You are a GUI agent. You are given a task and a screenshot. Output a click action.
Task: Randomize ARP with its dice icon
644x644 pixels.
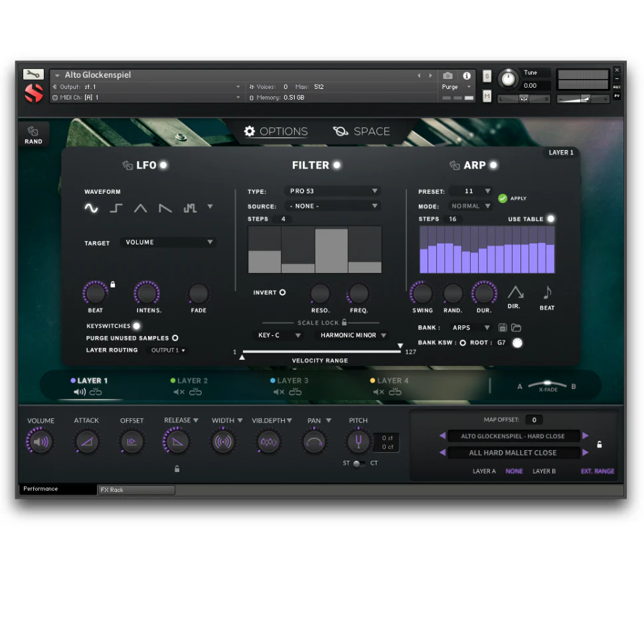454,165
